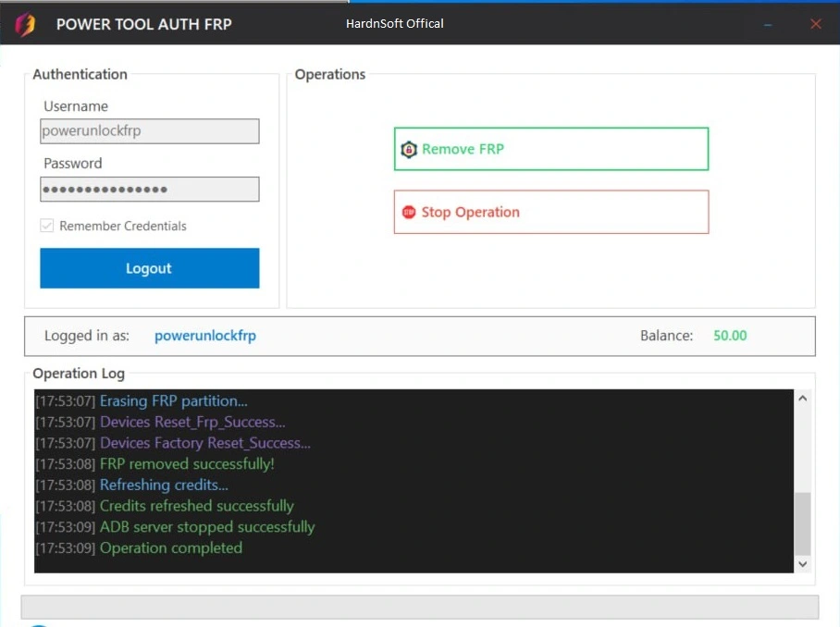Click into the Password field
This screenshot has height=627, width=840.
(149, 190)
